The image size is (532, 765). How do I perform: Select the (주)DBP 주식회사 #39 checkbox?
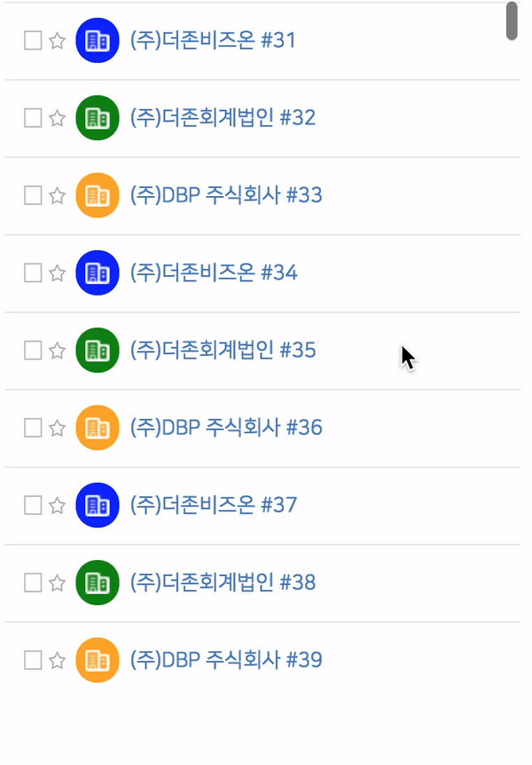tap(33, 660)
